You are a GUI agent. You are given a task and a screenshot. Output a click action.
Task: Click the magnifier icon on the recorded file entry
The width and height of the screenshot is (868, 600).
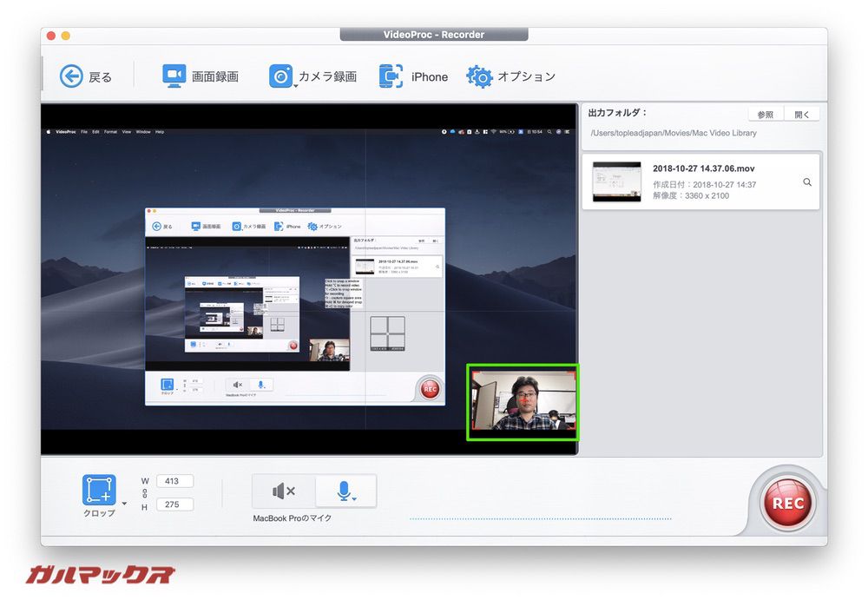(x=809, y=181)
